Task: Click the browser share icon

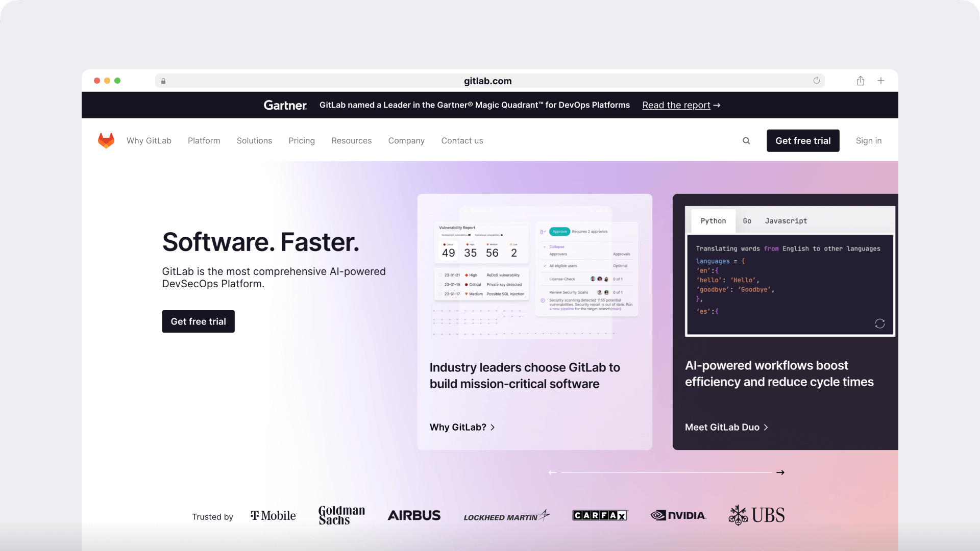Action: point(861,81)
